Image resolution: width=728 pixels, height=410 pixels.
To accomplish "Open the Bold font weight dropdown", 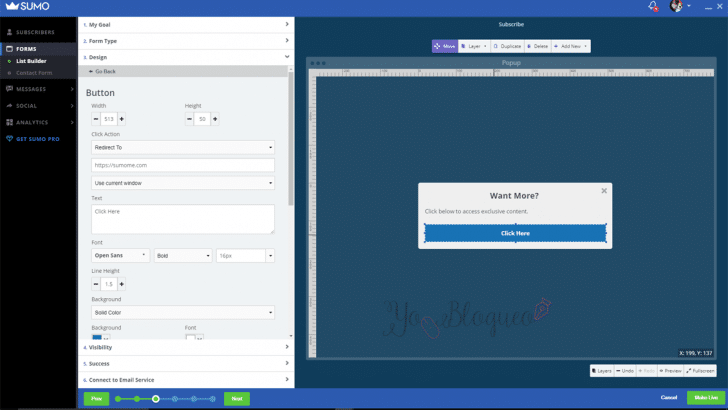I will point(183,255).
